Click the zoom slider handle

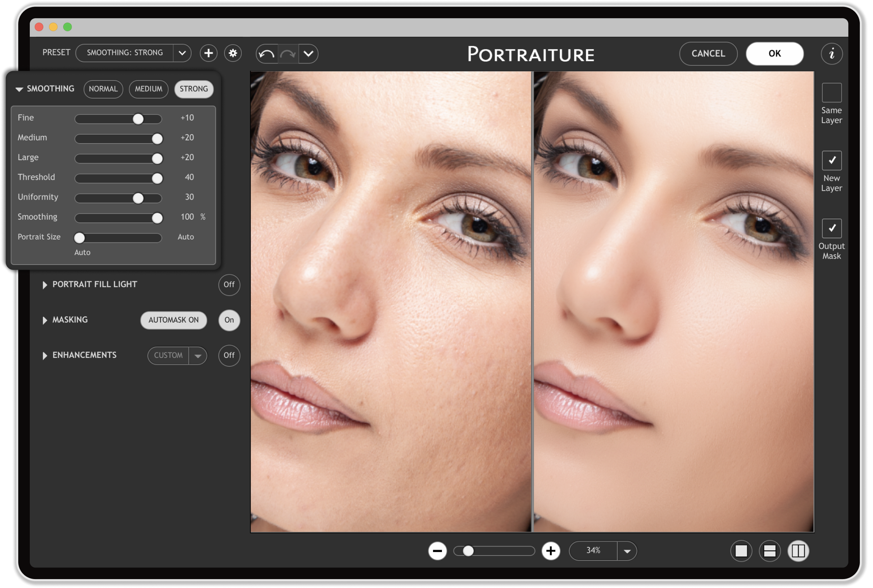pyautogui.click(x=468, y=551)
